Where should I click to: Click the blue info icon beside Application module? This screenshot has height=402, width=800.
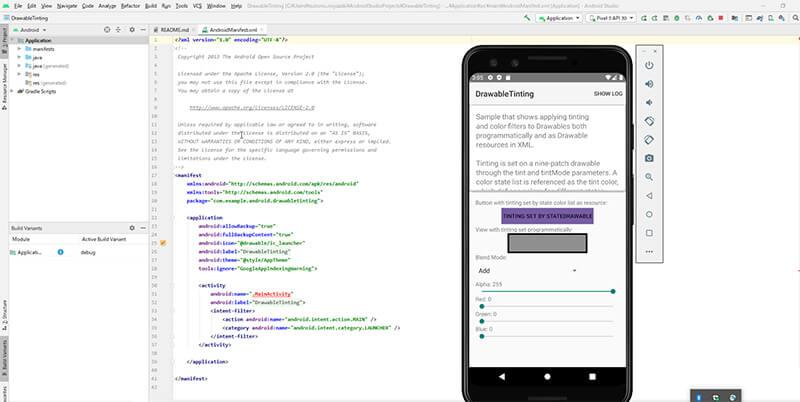pos(60,252)
